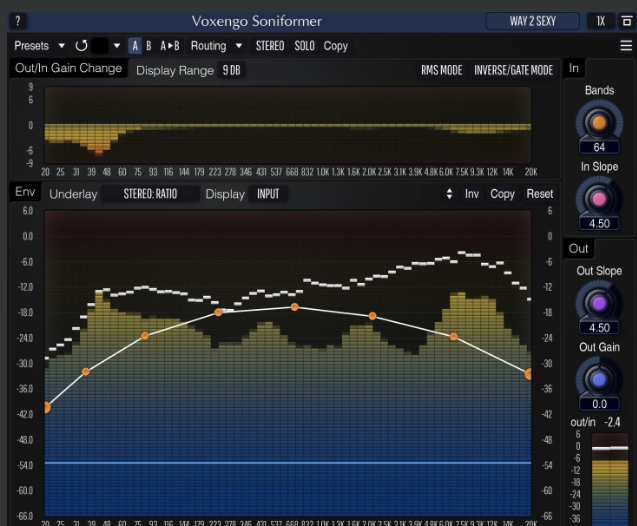Expand the dropdown arrow next to Presets
The width and height of the screenshot is (637, 526).
(61, 45)
